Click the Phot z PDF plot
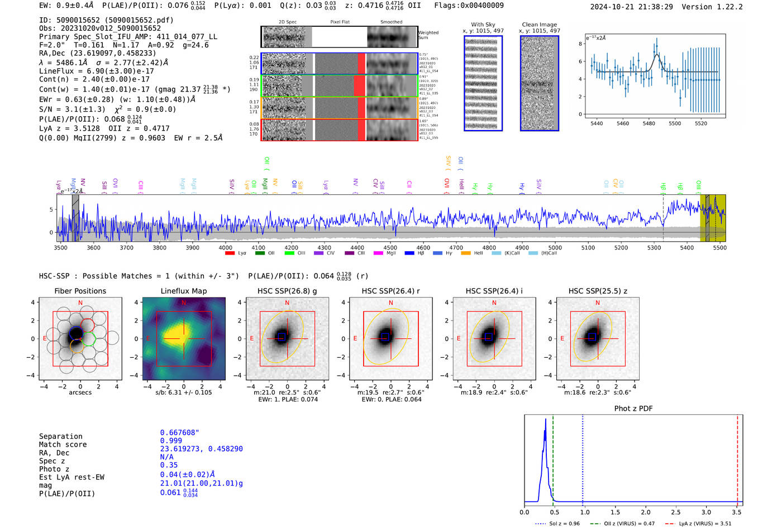 633,460
